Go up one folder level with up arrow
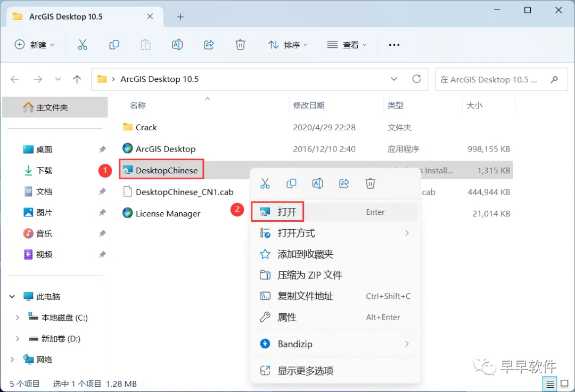Screen dimensions: 575x392 (x=77, y=79)
